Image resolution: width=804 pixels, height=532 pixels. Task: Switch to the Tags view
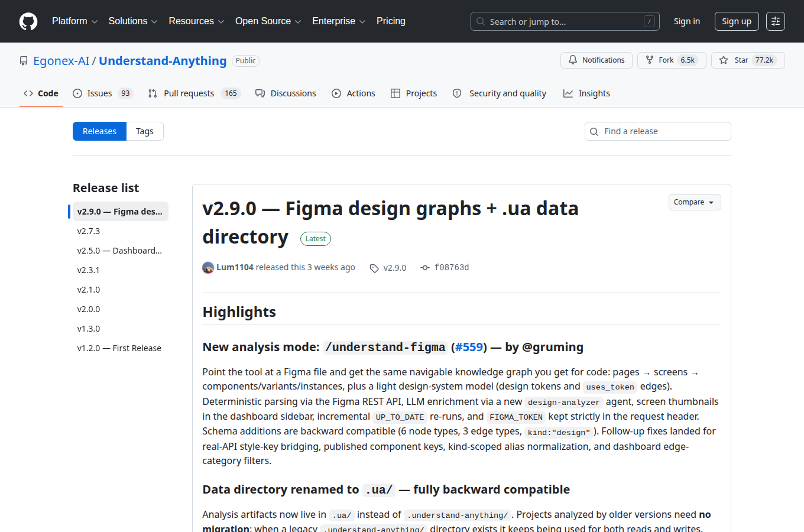[145, 131]
